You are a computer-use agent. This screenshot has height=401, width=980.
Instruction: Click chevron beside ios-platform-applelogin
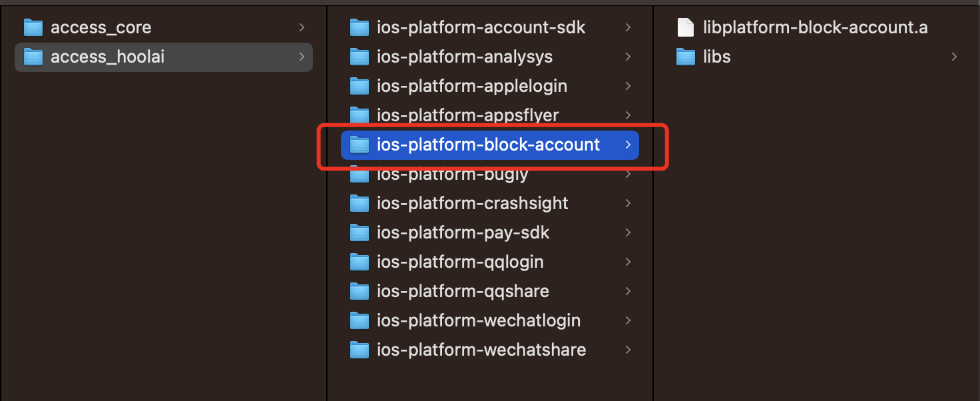tap(628, 86)
